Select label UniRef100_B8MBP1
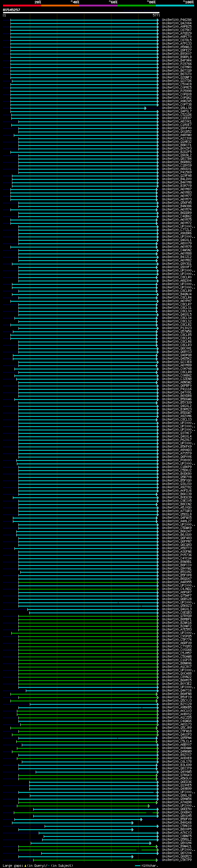The image size is (197, 868). pyautogui.click(x=177, y=619)
